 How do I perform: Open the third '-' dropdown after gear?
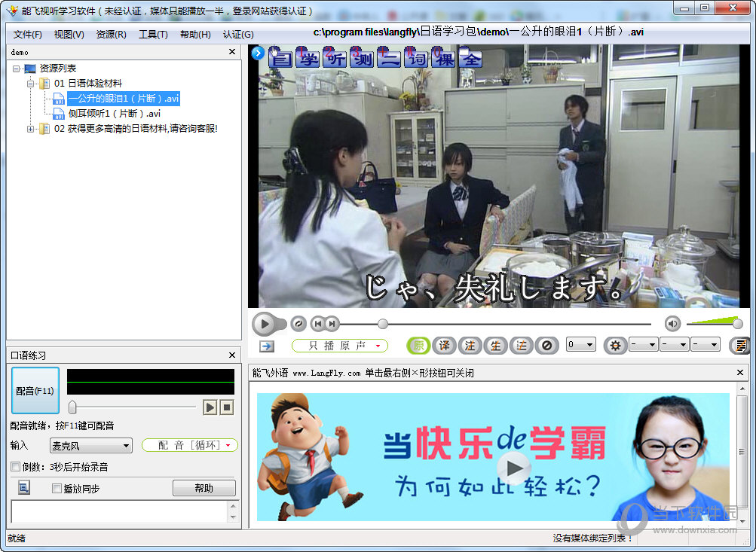pos(705,345)
